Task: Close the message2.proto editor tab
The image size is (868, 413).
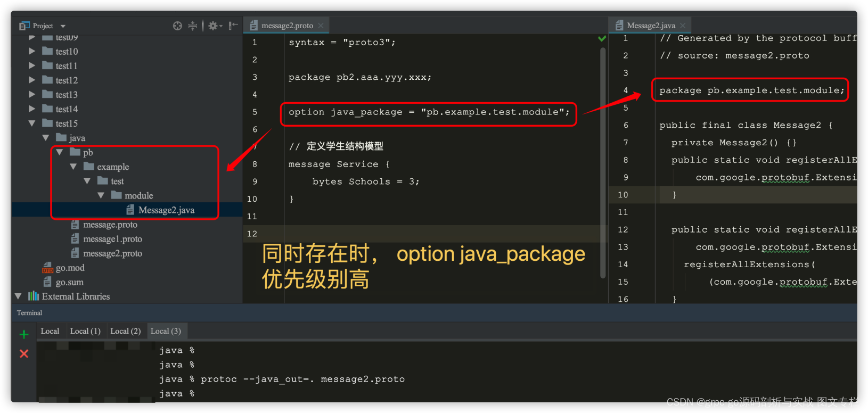Action: tap(321, 26)
